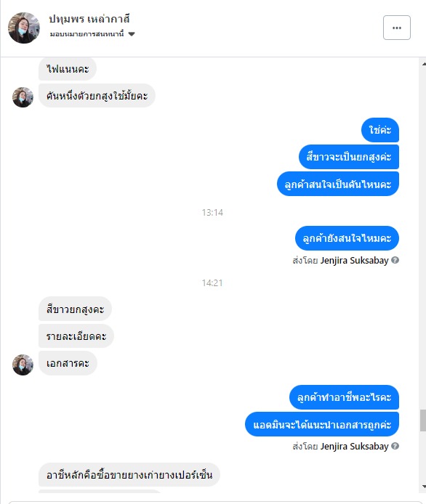Image resolution: width=426 pixels, height=504 pixels.
Task: Select the ลูกค้ายังสนใจไหมคะ message bubble
Action: 347,238
